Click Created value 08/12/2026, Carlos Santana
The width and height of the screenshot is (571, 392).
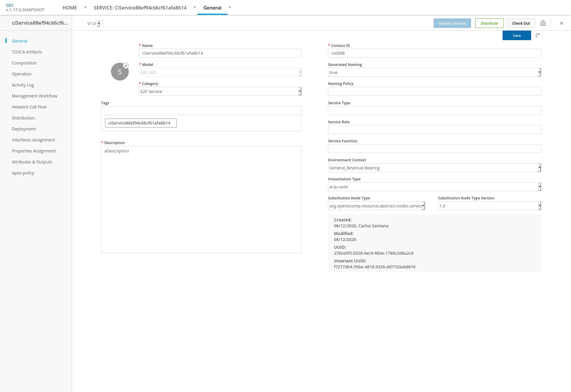coord(361,226)
